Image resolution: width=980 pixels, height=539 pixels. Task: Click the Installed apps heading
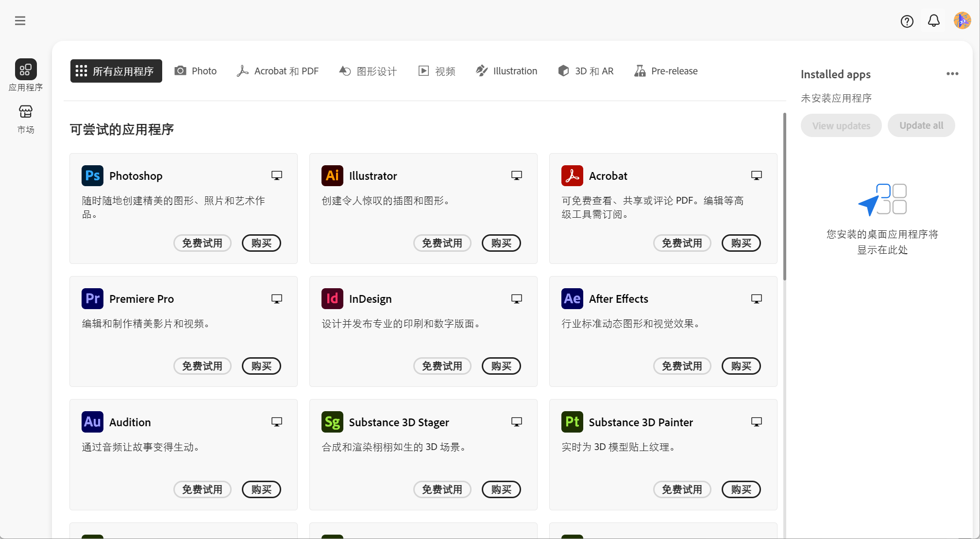pyautogui.click(x=835, y=74)
